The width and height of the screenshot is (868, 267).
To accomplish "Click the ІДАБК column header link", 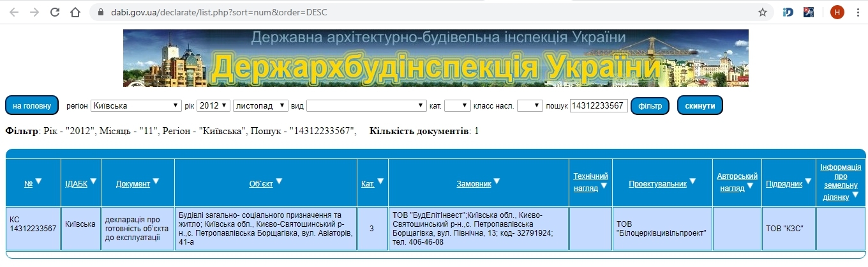I will tap(77, 184).
